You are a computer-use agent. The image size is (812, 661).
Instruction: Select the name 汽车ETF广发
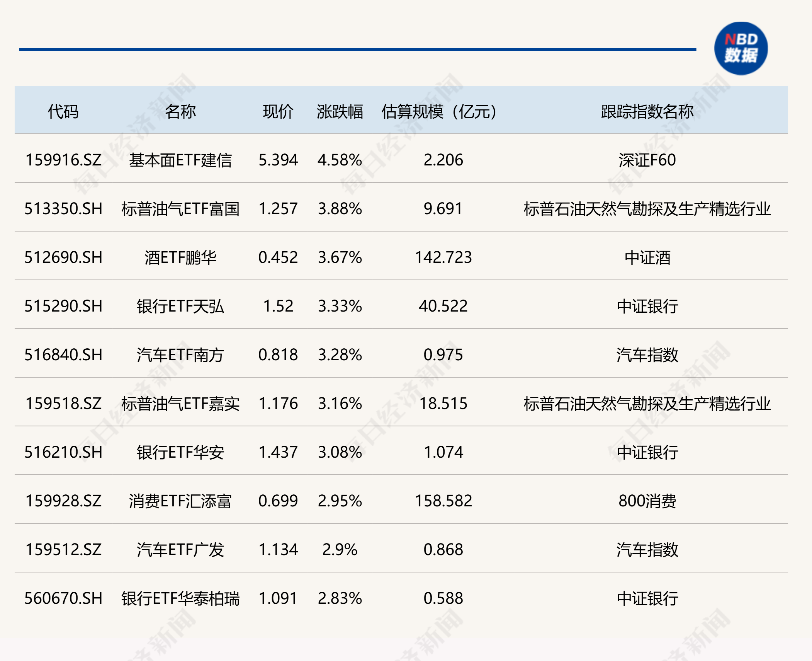180,550
